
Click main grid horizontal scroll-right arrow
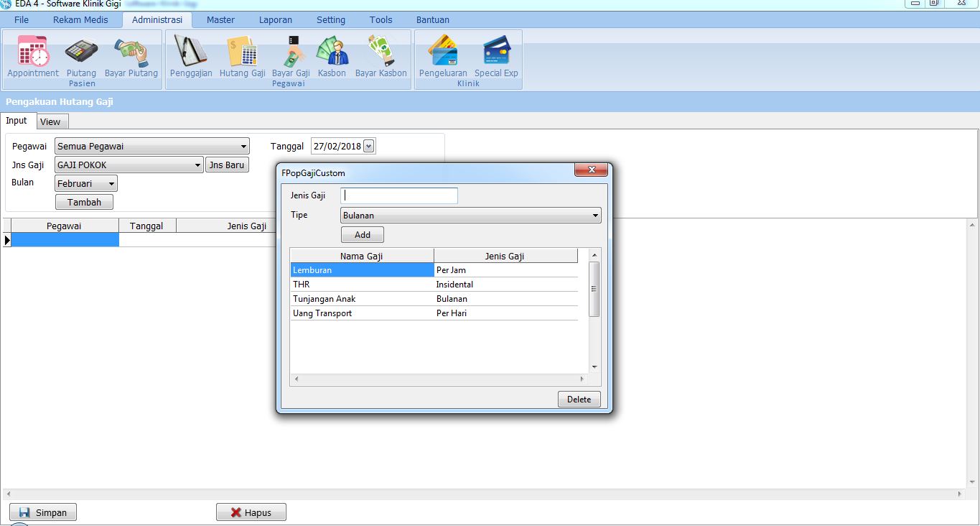coord(960,494)
